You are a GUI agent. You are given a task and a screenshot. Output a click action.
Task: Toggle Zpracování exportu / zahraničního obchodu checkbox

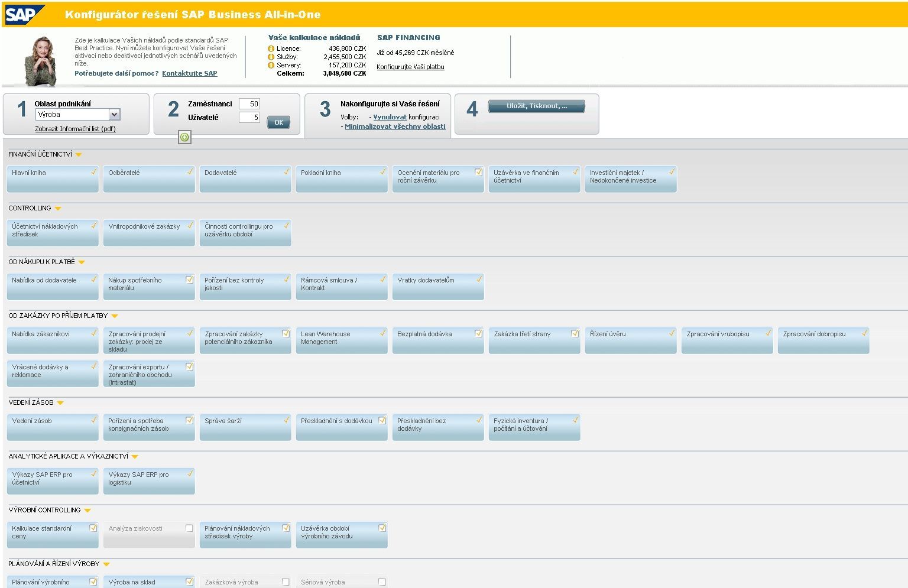[190, 366]
